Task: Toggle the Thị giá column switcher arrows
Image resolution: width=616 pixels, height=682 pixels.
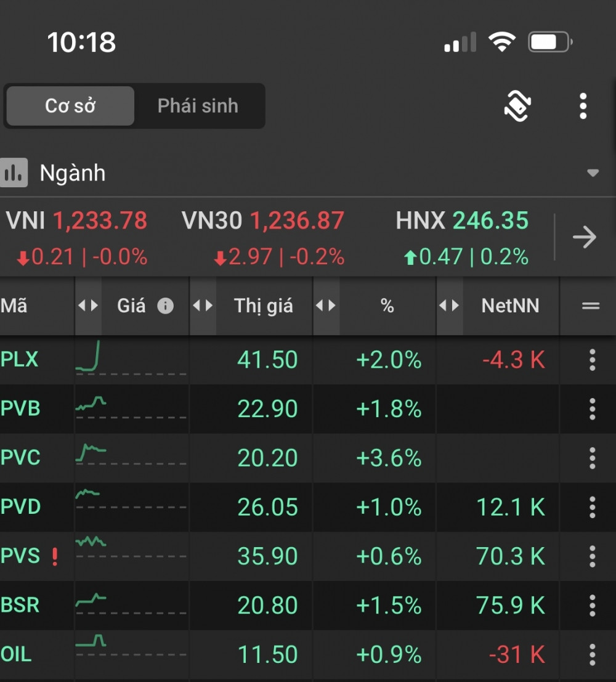Action: 203,306
